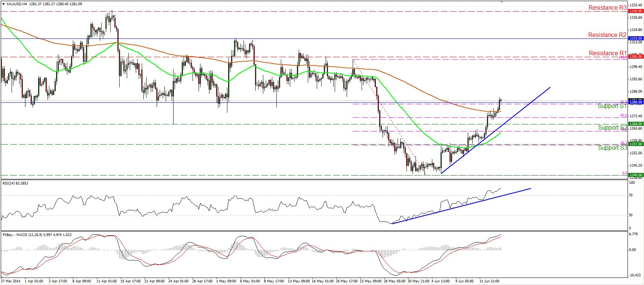Viewport: 644px width, 285px height.
Task: Click the 1305.00 red price tag
Action: (x=636, y=57)
